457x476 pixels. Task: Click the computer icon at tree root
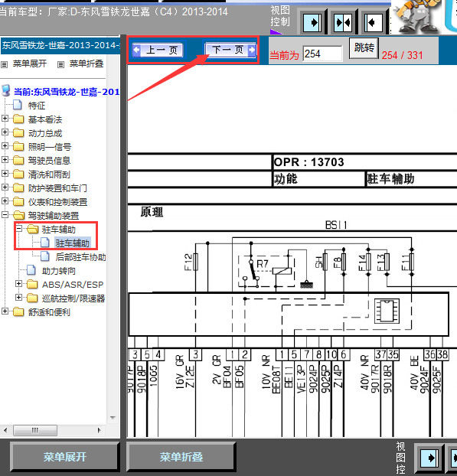click(x=6, y=90)
